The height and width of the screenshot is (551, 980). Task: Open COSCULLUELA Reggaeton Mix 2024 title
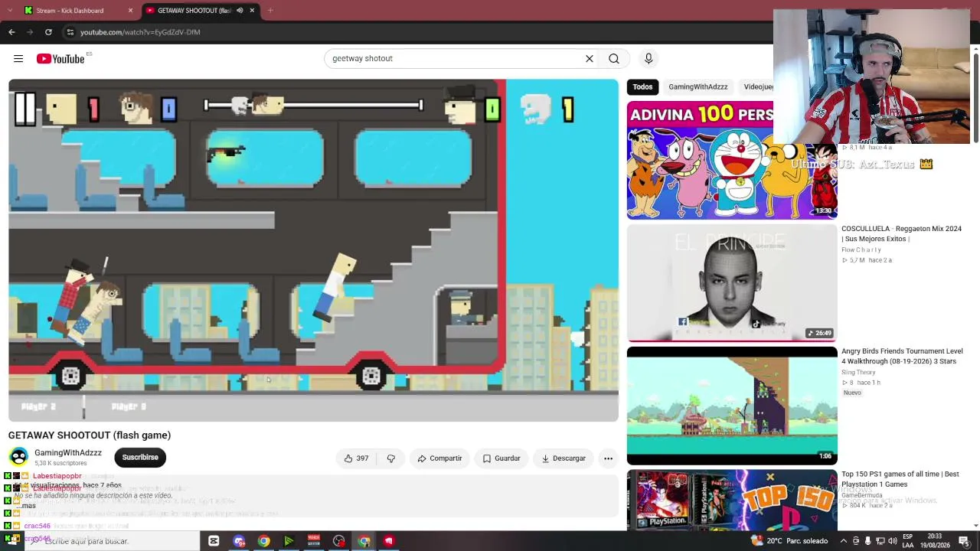901,234
